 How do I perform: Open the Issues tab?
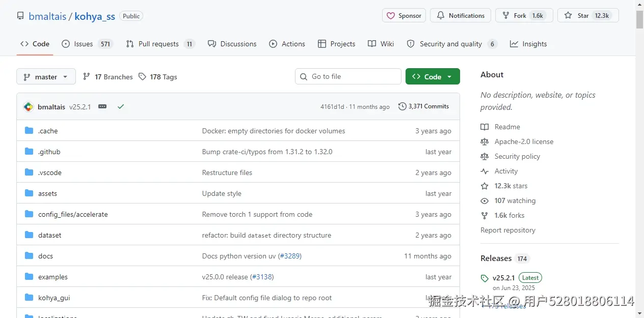(x=87, y=44)
